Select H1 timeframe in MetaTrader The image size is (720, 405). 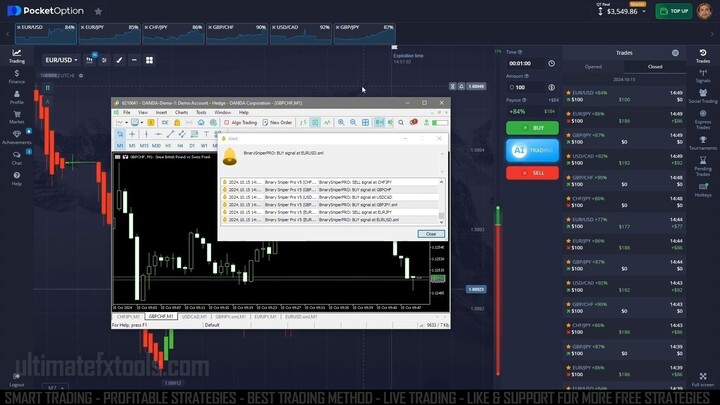point(168,146)
